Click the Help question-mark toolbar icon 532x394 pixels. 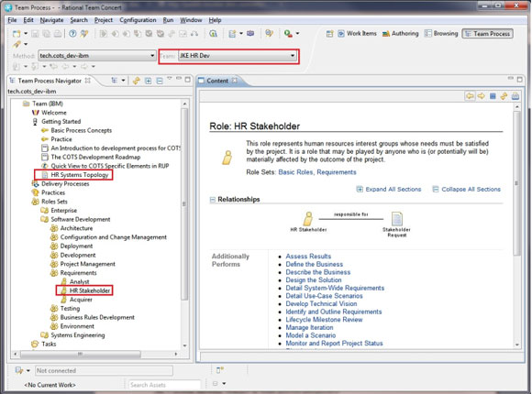click(x=72, y=34)
